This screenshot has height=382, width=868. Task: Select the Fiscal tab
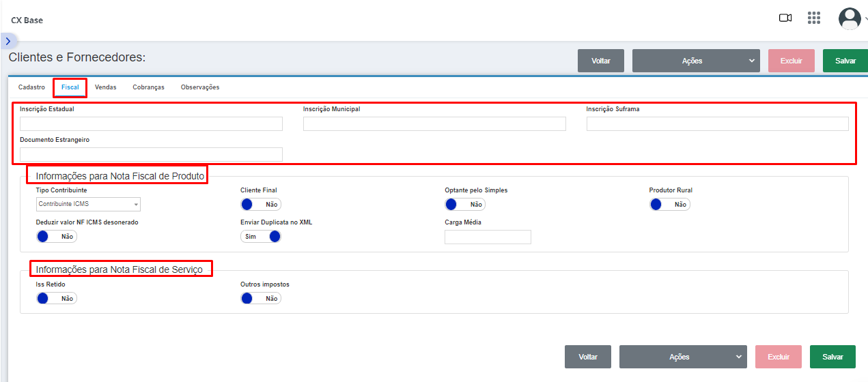(70, 87)
